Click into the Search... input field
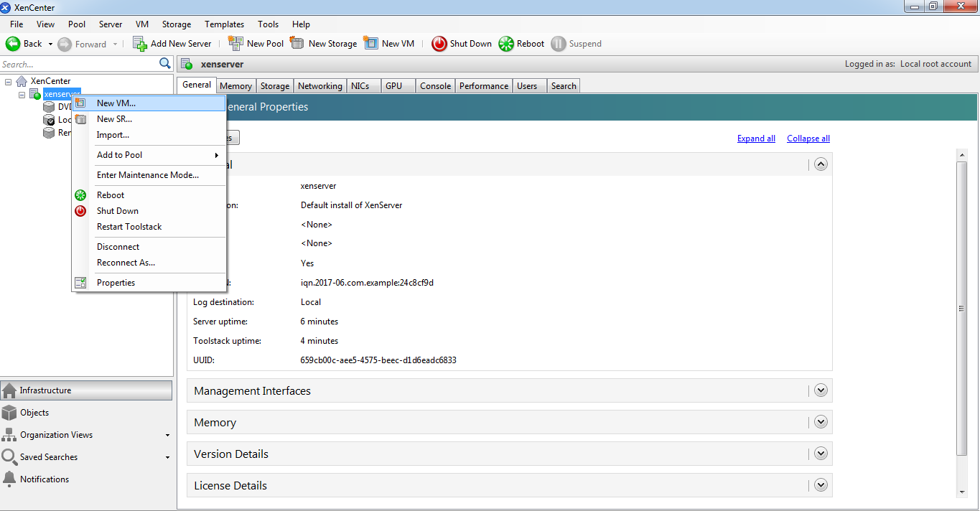Screen dimensions: 980x511 coord(79,64)
